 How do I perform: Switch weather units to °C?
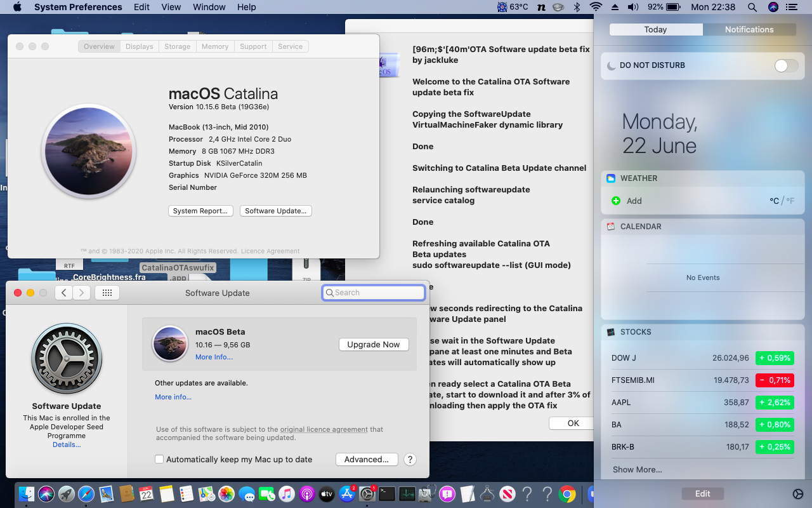pyautogui.click(x=774, y=201)
